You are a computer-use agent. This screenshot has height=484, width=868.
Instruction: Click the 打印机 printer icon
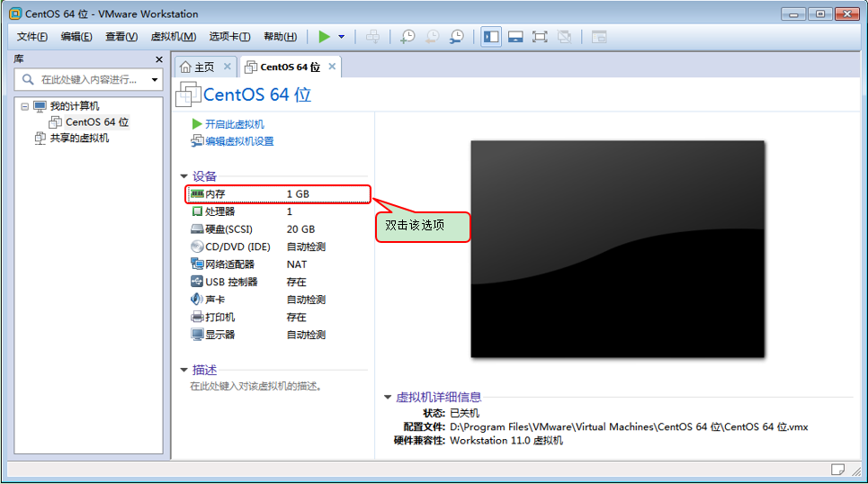tap(197, 317)
